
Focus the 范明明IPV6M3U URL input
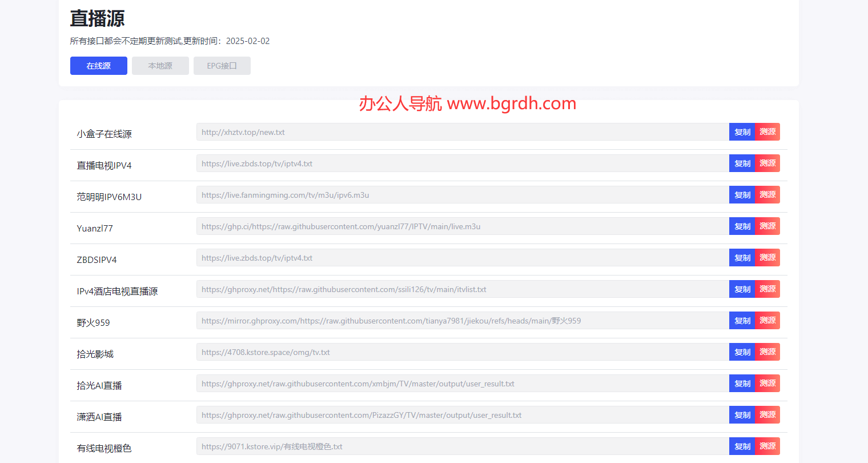[x=463, y=195]
